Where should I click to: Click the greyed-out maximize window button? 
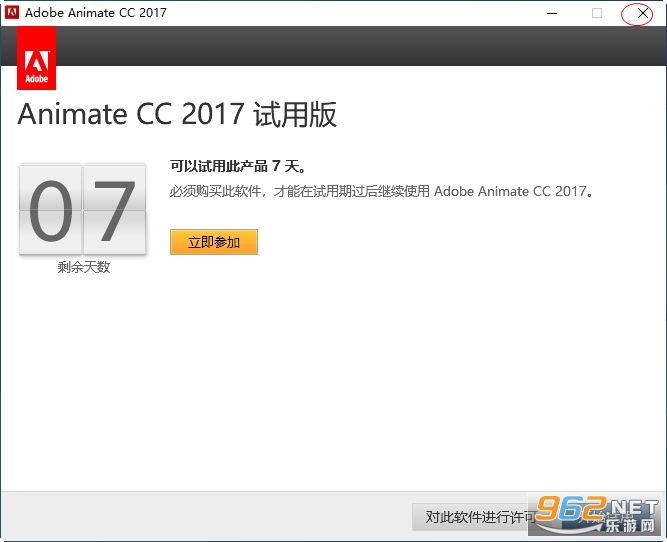click(596, 13)
